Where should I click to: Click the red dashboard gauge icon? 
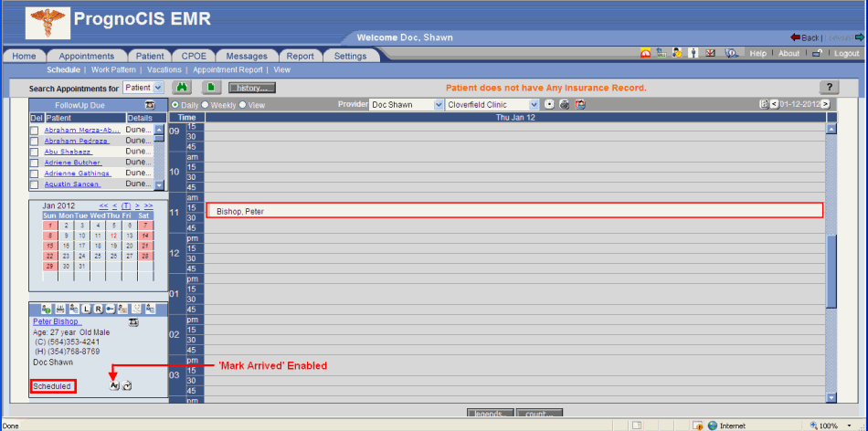click(x=645, y=53)
